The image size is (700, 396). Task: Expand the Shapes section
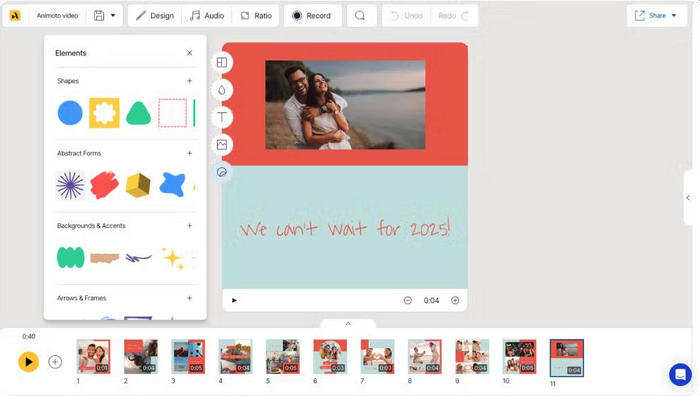pyautogui.click(x=190, y=81)
